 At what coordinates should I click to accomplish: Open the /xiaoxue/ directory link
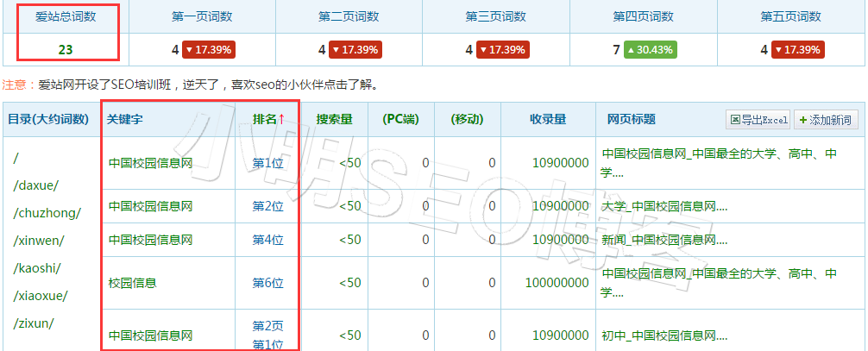click(x=41, y=296)
